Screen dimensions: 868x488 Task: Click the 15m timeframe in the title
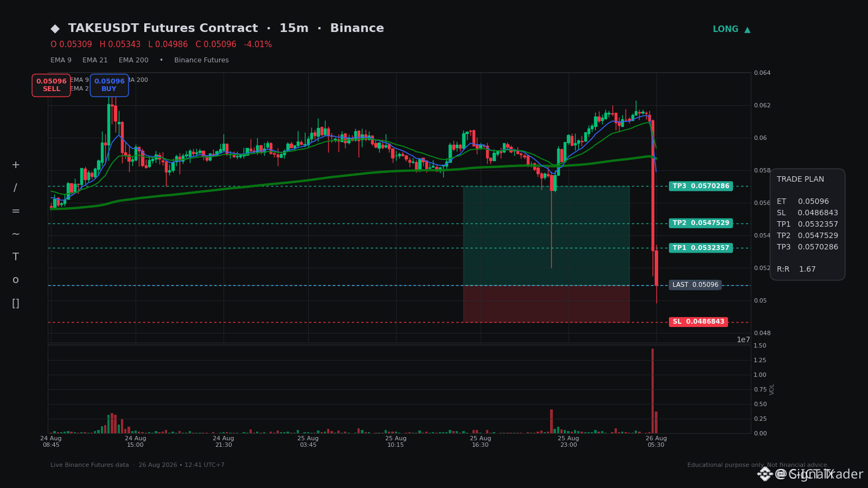(293, 28)
